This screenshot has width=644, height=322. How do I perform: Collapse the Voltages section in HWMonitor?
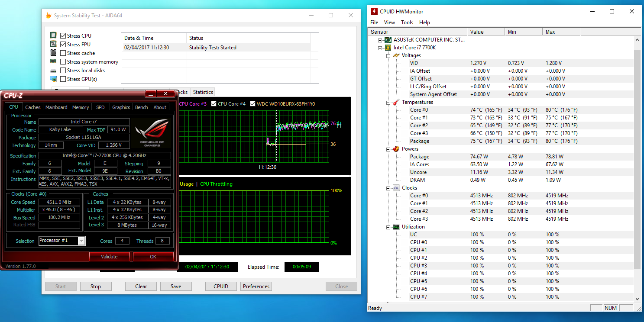coord(388,55)
